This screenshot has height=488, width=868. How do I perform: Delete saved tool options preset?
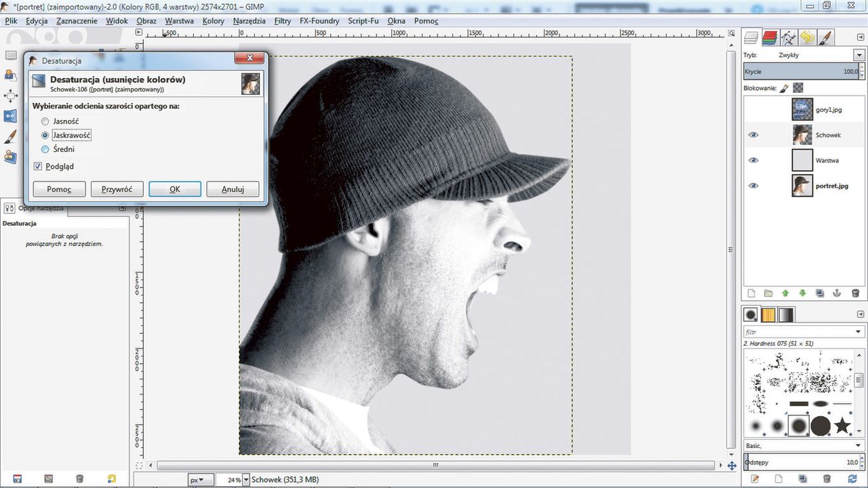(80, 479)
